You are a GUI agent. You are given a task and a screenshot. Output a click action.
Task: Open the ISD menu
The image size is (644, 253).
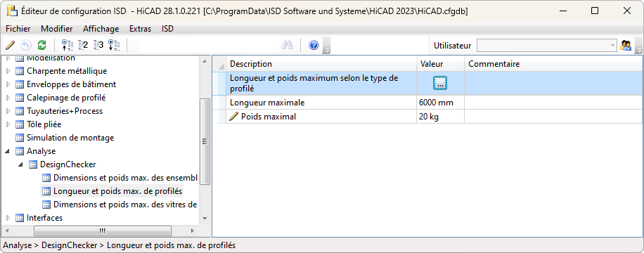pos(167,29)
